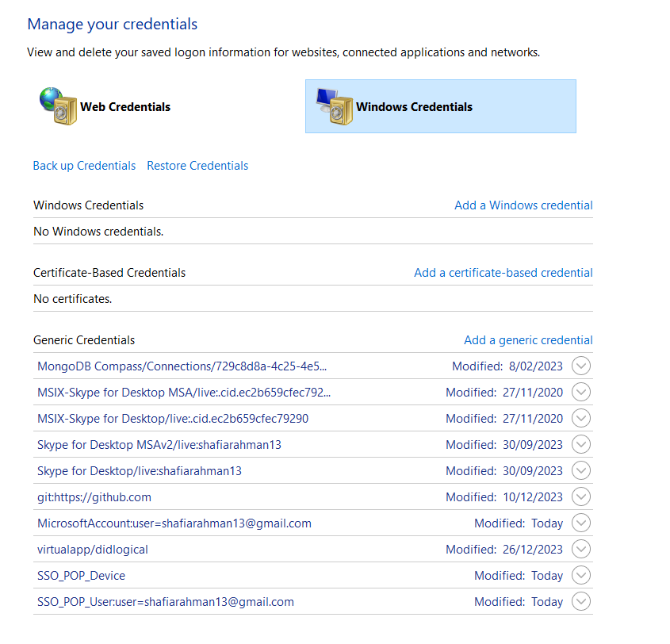This screenshot has width=670, height=644.
Task: Expand the MongoDB Compass credential chevron
Action: (x=581, y=366)
